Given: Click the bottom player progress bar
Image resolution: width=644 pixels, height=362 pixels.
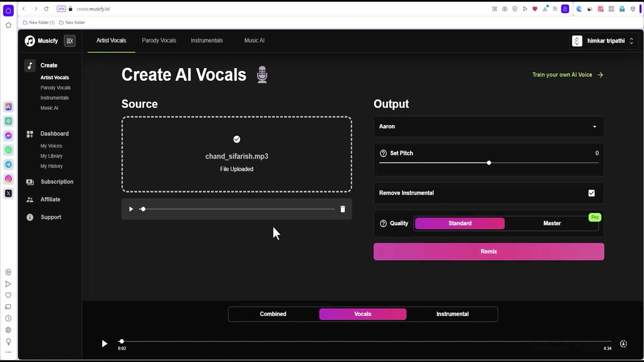Looking at the screenshot, I should [365, 342].
